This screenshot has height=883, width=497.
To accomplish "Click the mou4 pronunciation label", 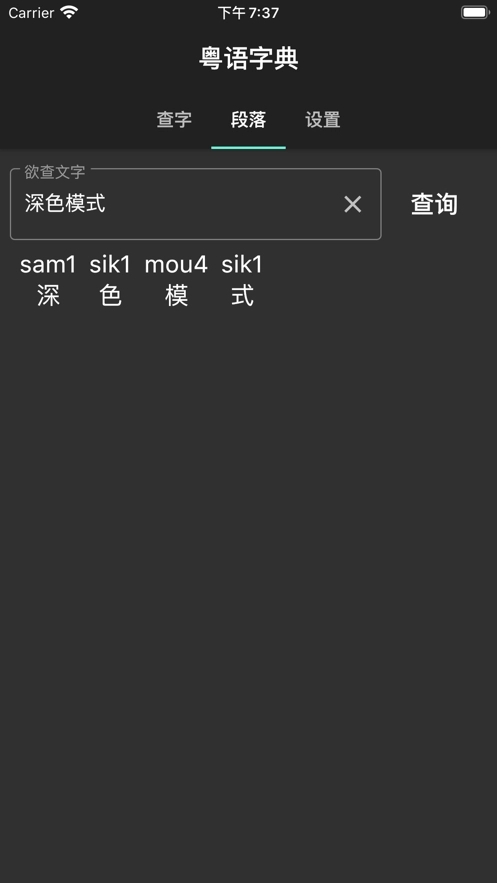I will pyautogui.click(x=176, y=265).
